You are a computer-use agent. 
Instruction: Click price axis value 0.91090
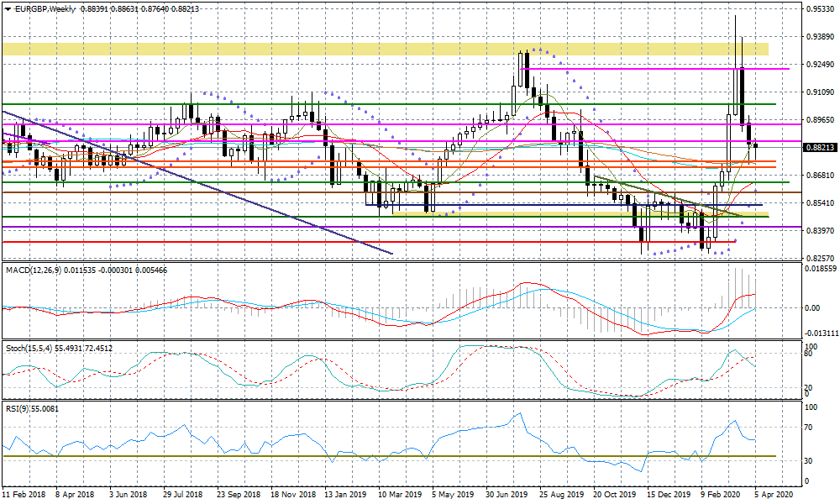coord(821,92)
